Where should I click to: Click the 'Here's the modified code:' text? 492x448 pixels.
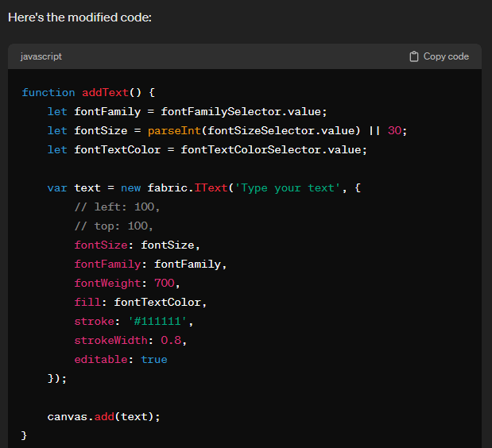pyautogui.click(x=79, y=17)
